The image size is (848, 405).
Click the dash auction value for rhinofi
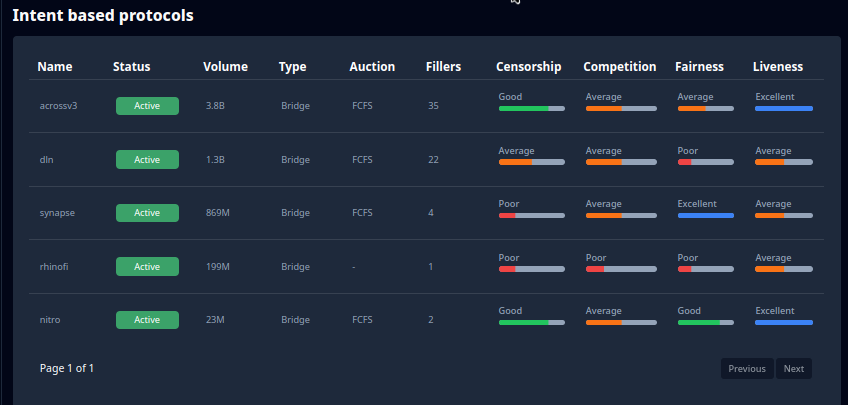(x=354, y=267)
